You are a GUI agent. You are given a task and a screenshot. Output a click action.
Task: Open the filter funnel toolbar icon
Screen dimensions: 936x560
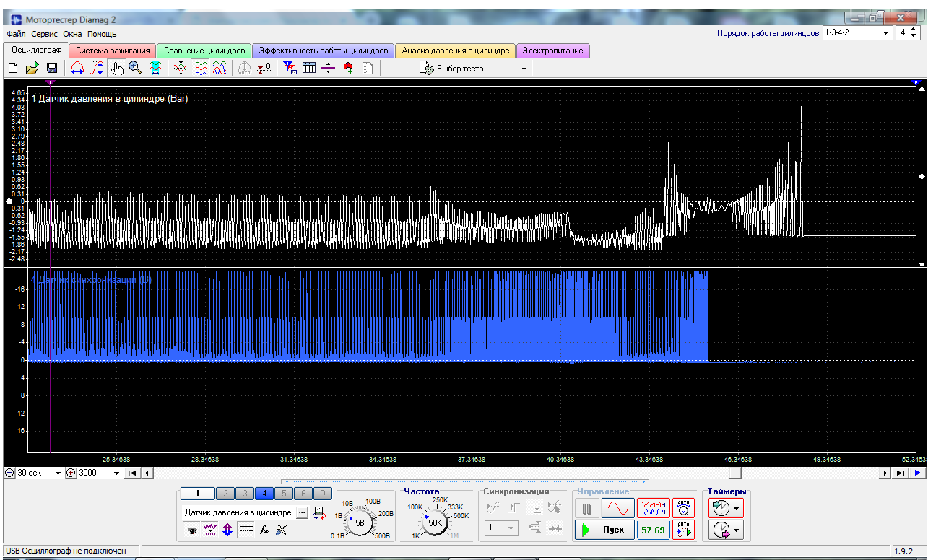tap(290, 68)
